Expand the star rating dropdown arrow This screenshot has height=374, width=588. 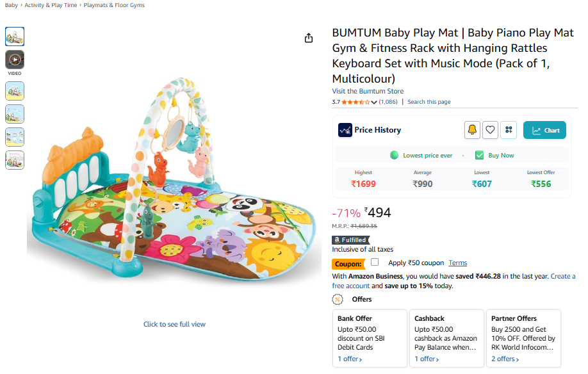374,102
